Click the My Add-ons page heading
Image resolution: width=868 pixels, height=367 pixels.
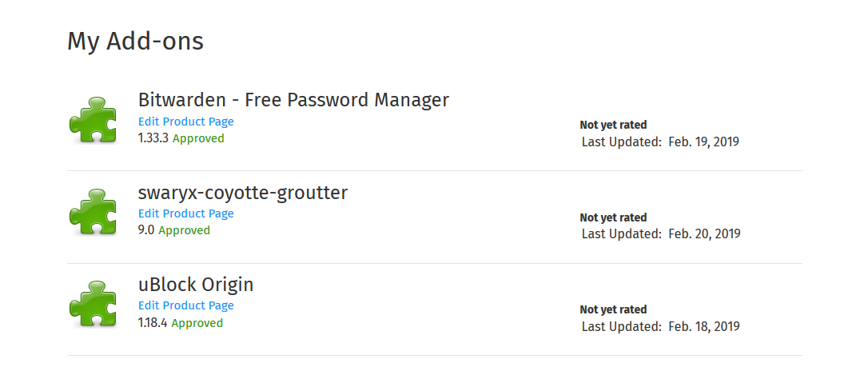(x=136, y=42)
